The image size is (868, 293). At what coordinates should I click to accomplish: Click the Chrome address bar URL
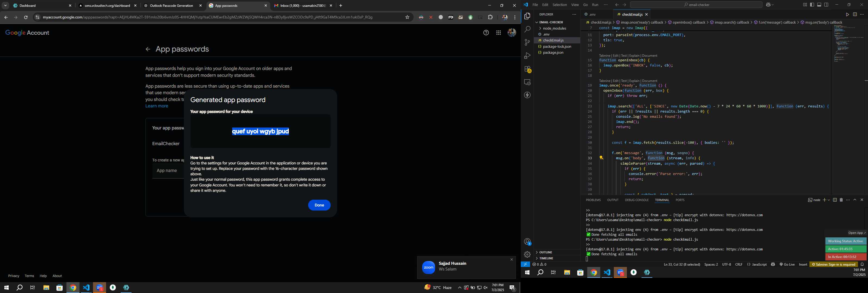click(208, 17)
